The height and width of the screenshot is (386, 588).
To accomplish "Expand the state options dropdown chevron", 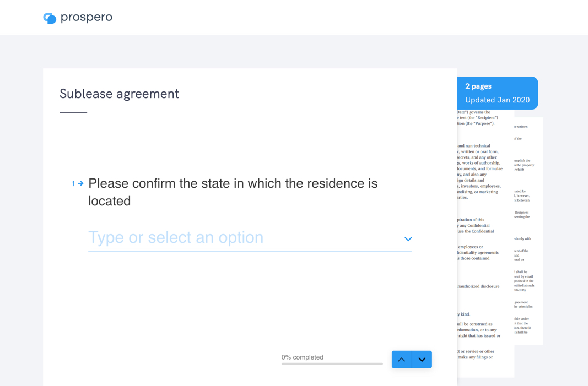I will coord(408,239).
